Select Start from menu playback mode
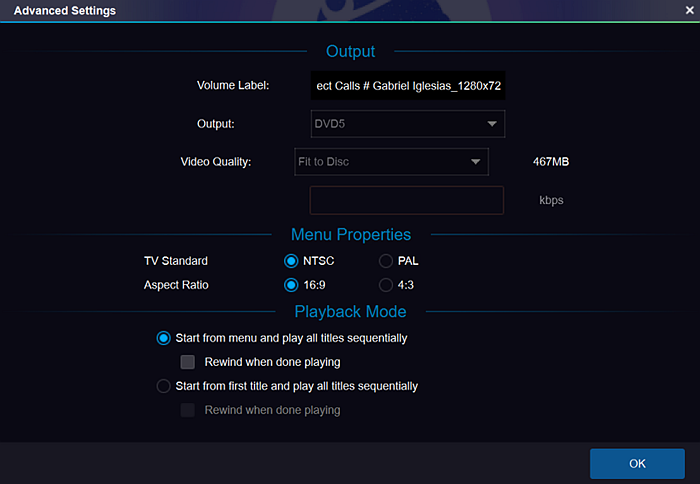 [x=163, y=338]
